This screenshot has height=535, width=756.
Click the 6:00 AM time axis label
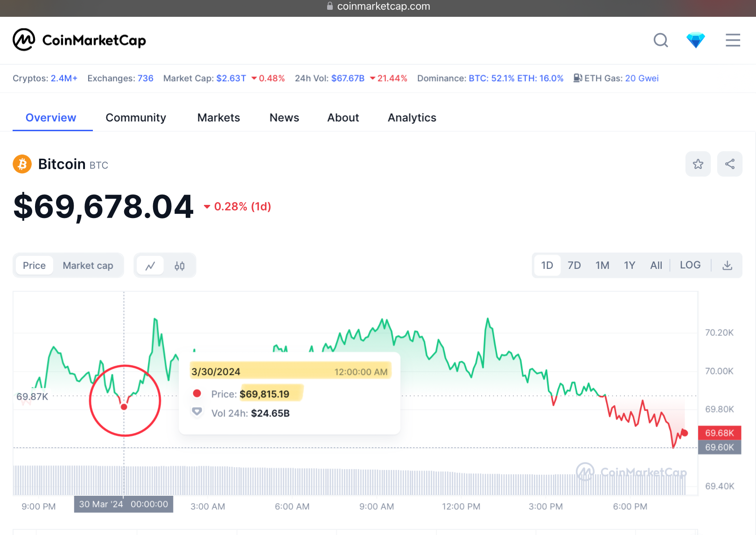point(292,507)
